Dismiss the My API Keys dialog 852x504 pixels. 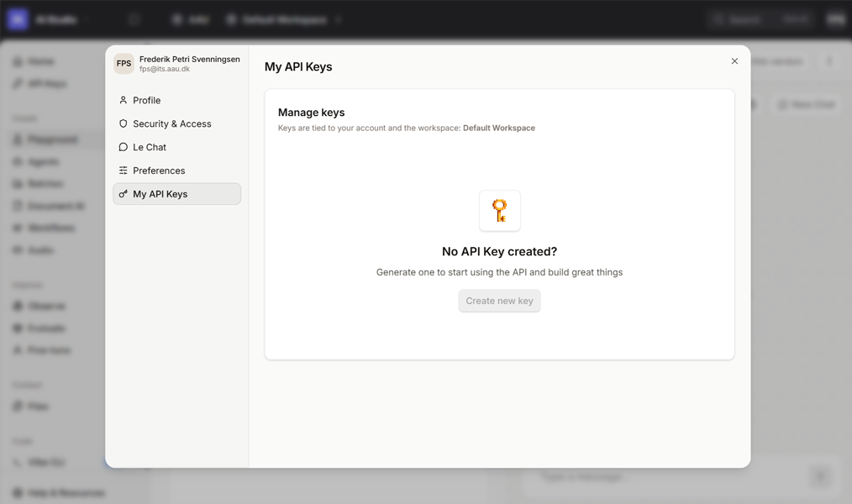click(734, 60)
